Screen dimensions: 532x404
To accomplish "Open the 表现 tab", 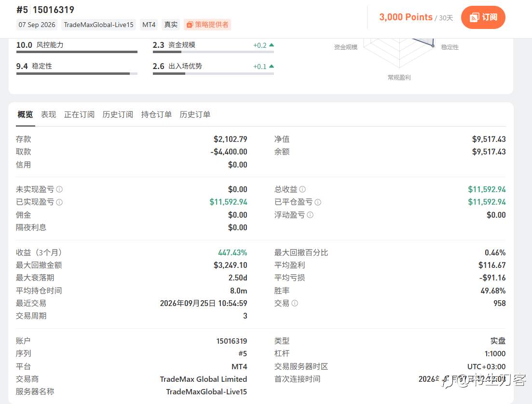I will (x=49, y=114).
